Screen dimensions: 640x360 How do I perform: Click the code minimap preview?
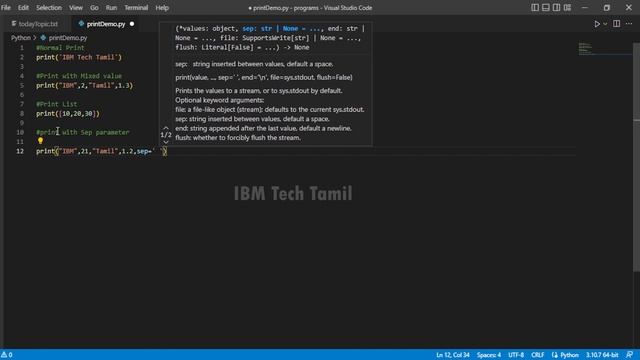[x=585, y=49]
